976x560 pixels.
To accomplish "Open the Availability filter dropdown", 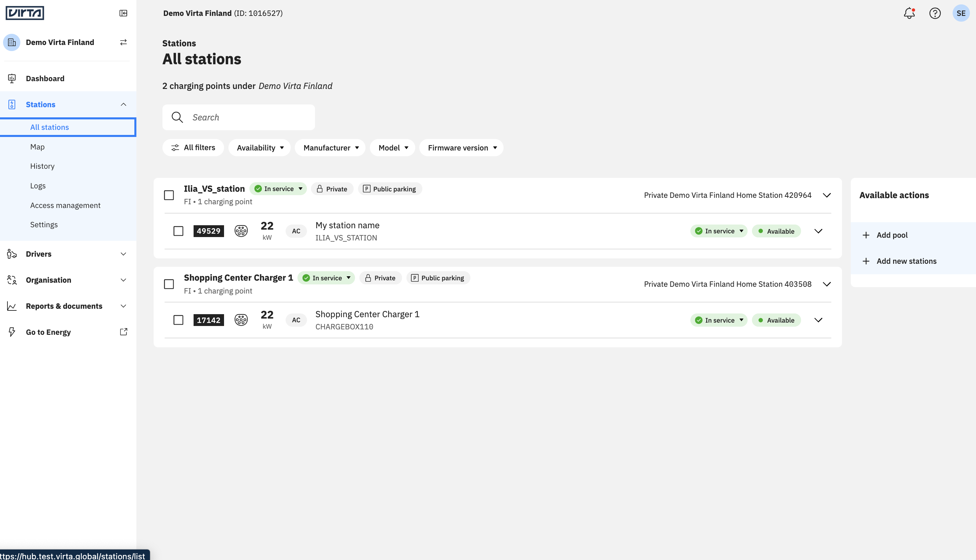I will click(260, 148).
